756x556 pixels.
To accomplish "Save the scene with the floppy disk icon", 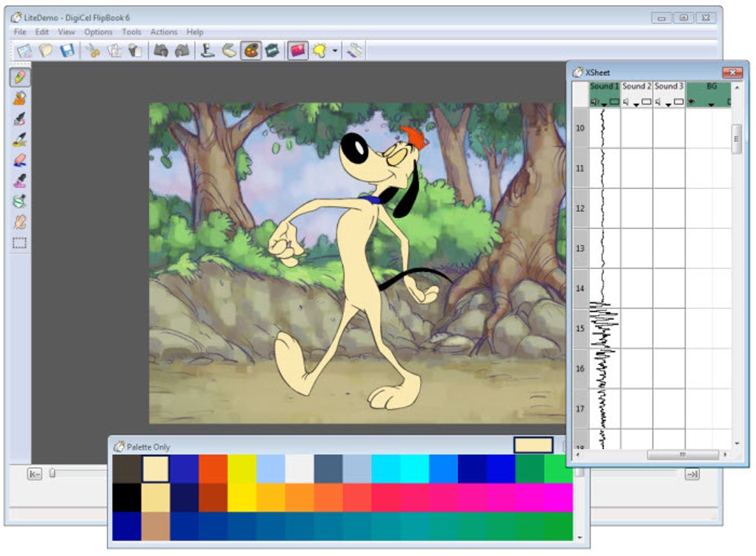I will [x=67, y=50].
